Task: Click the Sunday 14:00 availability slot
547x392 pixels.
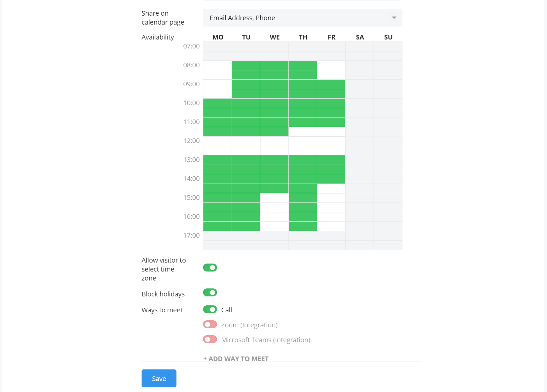Action: click(388, 179)
